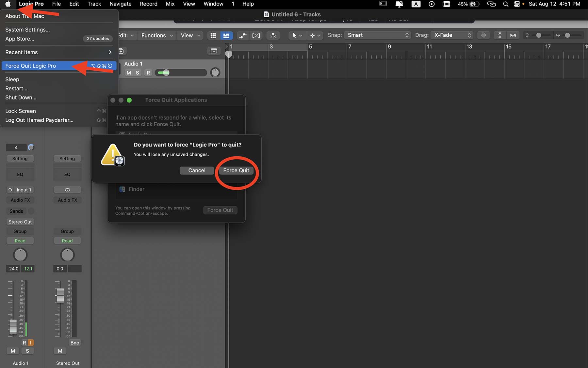Switch Tracks area to grid view icon
Screen dimensions: 588x368
(x=213, y=35)
